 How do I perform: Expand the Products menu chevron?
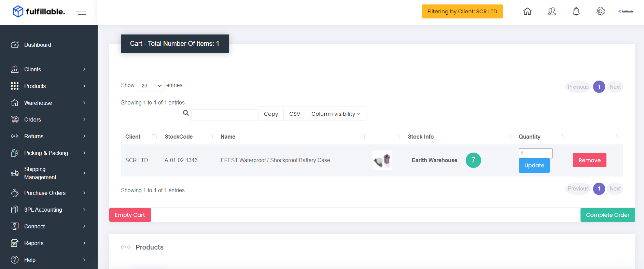coord(84,86)
